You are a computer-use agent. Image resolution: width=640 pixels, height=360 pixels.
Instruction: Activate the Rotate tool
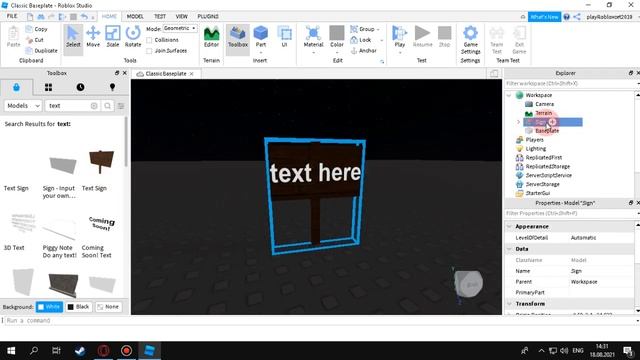pyautogui.click(x=133, y=36)
